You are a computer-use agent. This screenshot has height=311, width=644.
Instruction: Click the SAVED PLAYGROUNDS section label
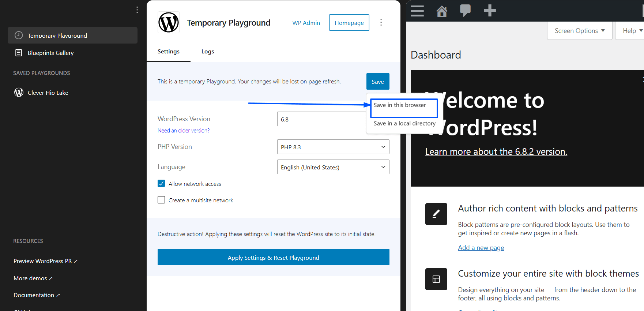[x=42, y=73]
